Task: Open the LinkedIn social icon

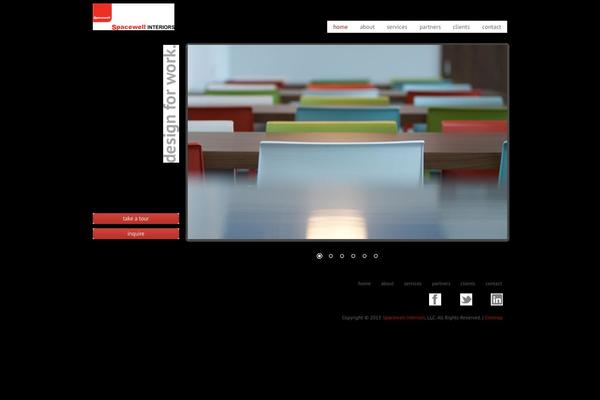Action: point(497,299)
